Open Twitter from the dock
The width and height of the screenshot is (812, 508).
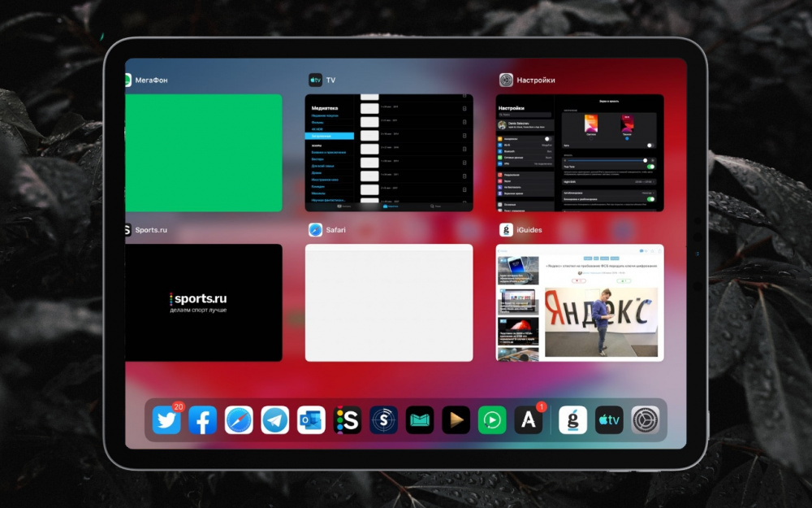click(166, 419)
